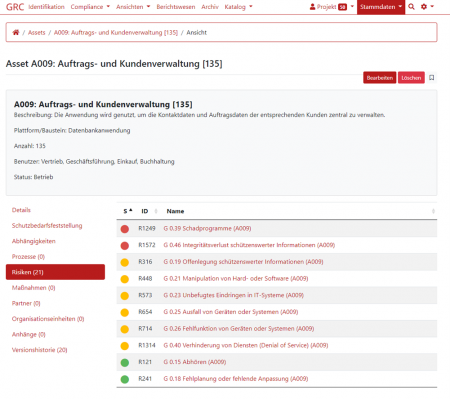Click the green status dot for R121
Image resolution: width=450 pixels, height=399 pixels.
coord(125,362)
